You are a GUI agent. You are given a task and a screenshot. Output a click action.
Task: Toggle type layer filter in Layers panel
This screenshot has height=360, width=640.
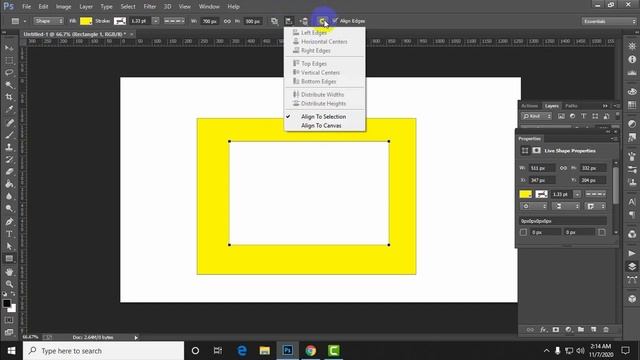(x=583, y=116)
